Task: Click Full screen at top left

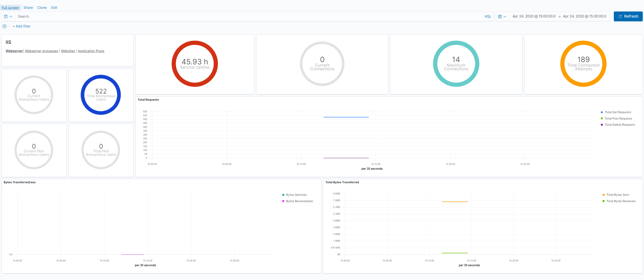Action: 10,8
